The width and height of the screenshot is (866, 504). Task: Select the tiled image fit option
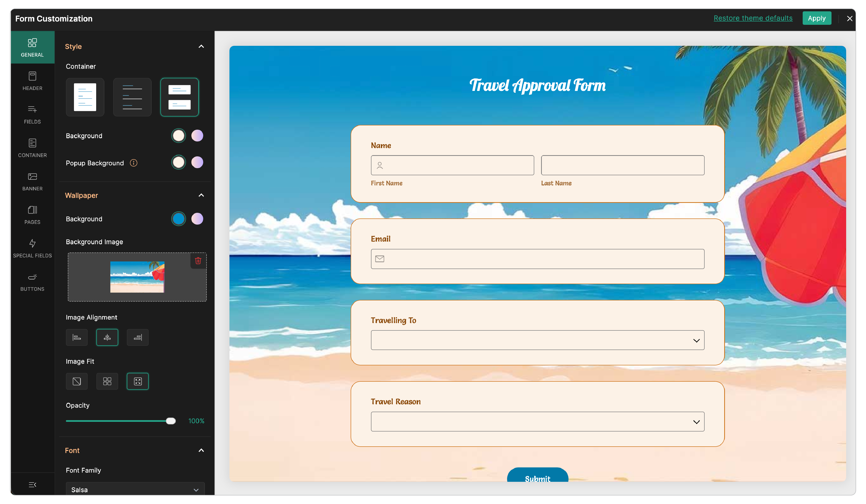[x=107, y=381]
